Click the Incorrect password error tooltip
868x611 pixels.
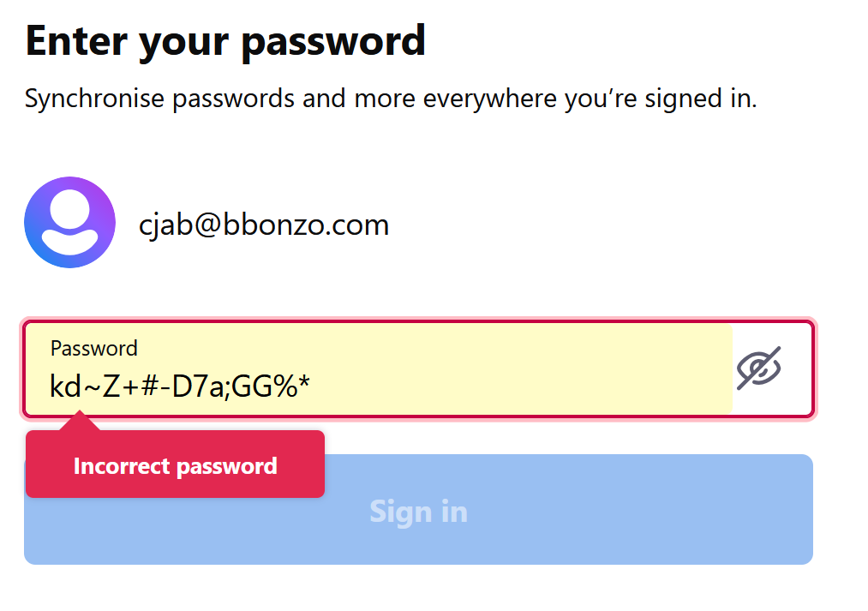[x=175, y=465]
